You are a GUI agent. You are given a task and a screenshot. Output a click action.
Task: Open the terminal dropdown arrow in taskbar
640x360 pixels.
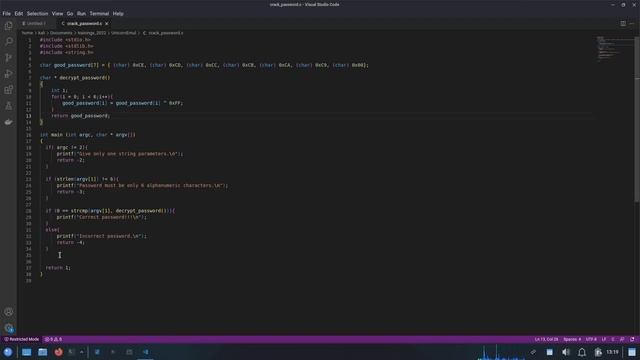coord(82,352)
